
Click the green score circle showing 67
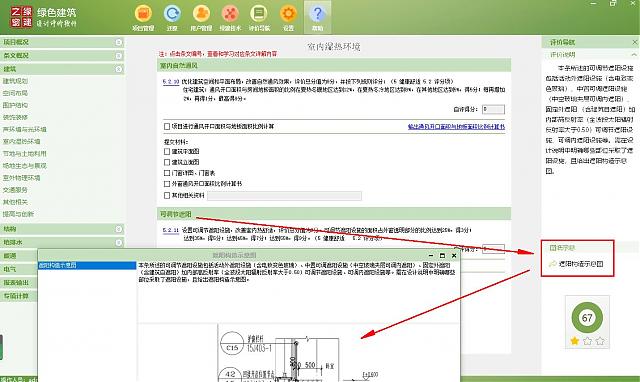pyautogui.click(x=587, y=317)
